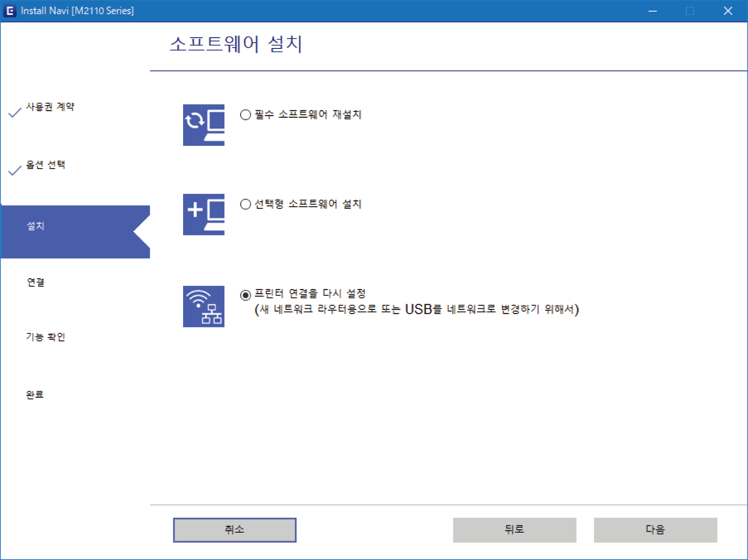Click the highlighted 설치 step in sidebar
Viewport: 748px width, 560px height.
pos(36,226)
